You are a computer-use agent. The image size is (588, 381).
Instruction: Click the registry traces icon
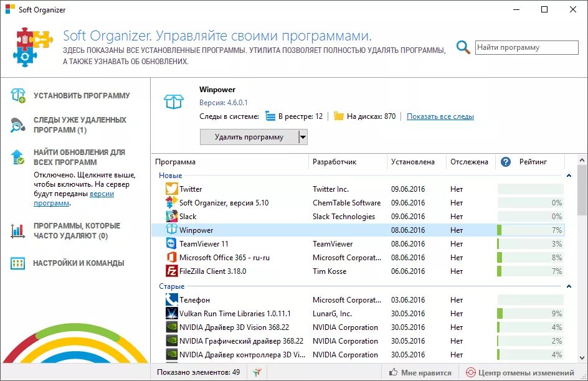tap(270, 116)
